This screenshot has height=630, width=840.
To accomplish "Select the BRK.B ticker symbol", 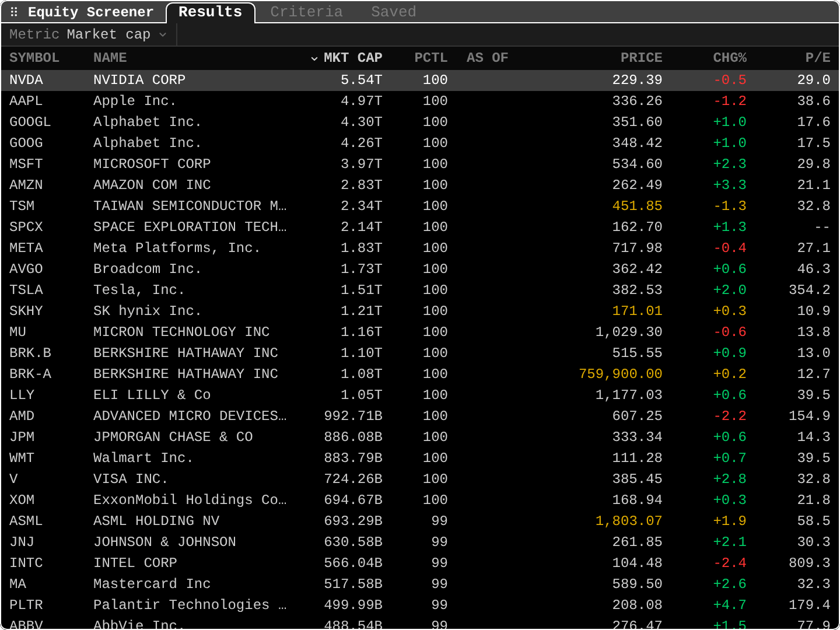I will (x=30, y=353).
